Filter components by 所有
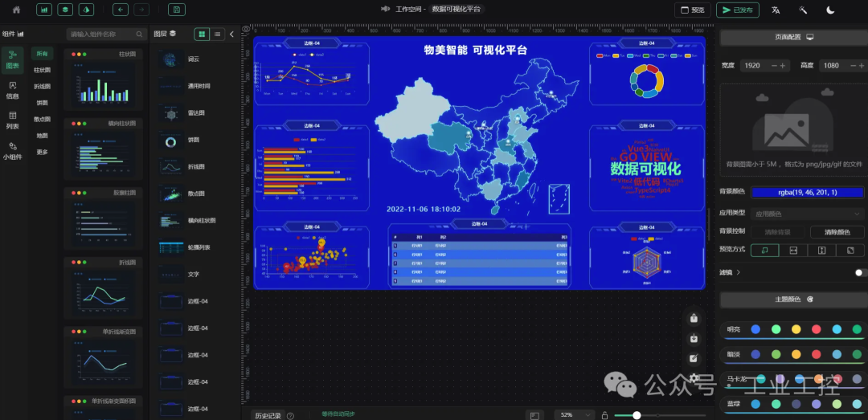868x420 pixels. (x=42, y=54)
